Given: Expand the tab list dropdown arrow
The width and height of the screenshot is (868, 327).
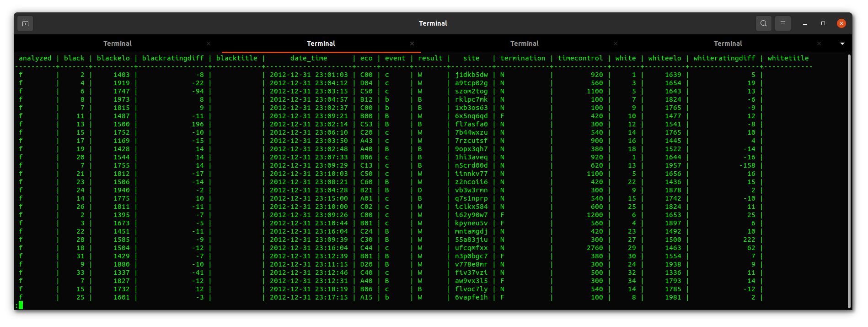Looking at the screenshot, I should [842, 44].
